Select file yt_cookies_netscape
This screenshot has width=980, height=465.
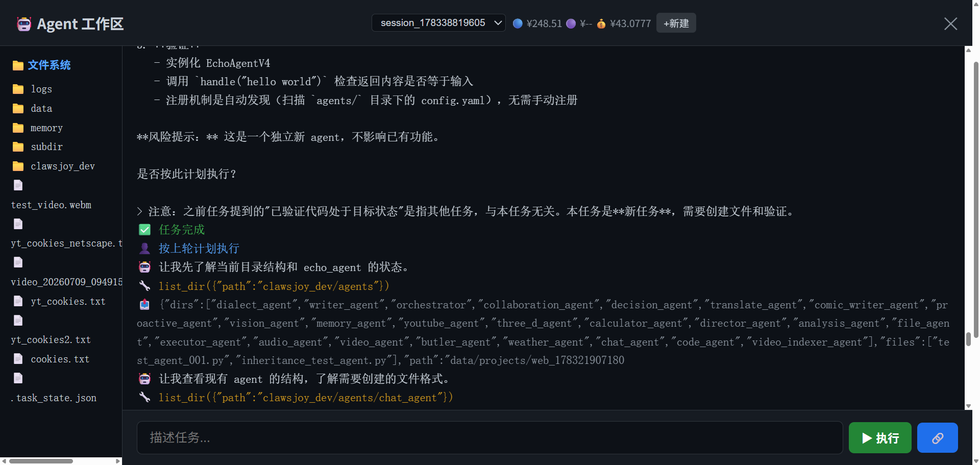[x=66, y=243]
